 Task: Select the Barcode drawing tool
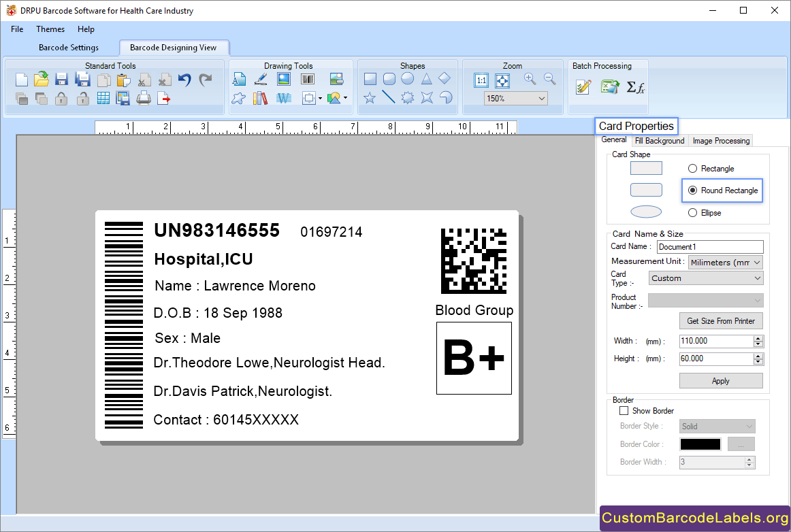pyautogui.click(x=308, y=79)
